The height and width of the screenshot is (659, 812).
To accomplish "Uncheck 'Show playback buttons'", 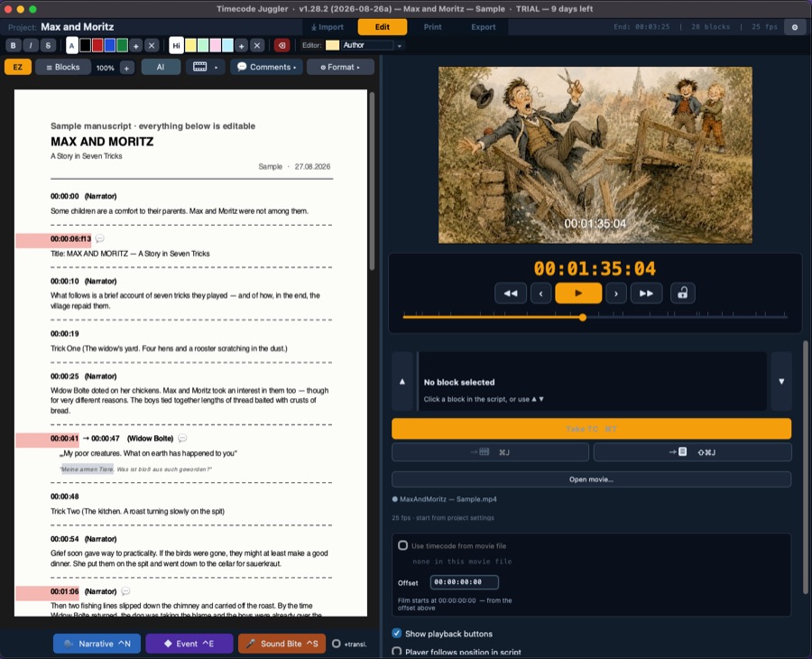I will point(397,633).
